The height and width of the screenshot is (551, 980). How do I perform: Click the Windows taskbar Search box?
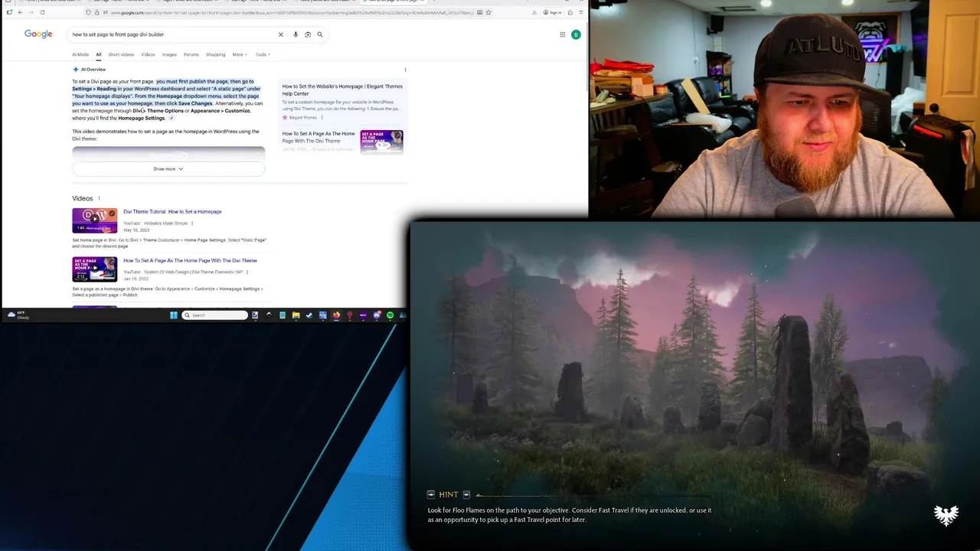click(x=215, y=315)
